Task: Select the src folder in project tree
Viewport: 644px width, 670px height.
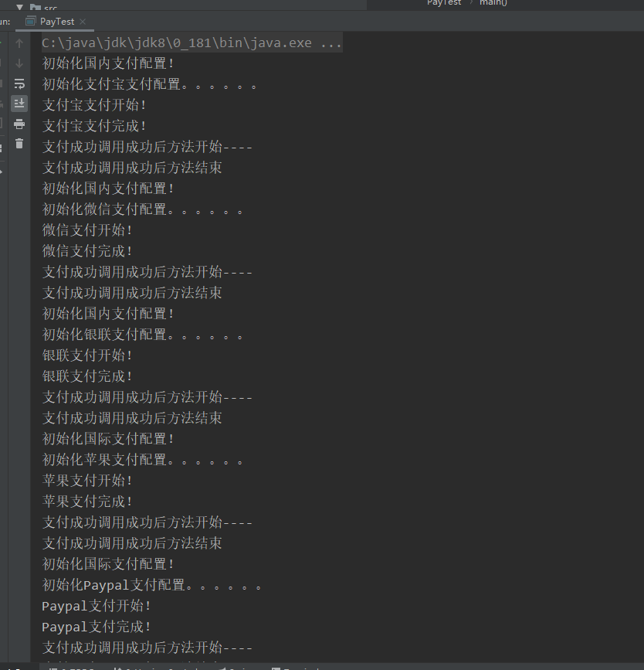Action: pos(49,8)
